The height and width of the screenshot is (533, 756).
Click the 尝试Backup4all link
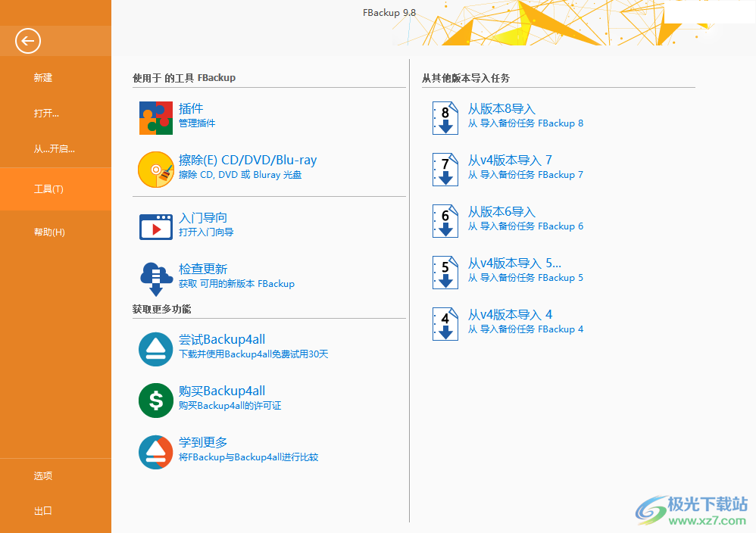[x=222, y=339]
